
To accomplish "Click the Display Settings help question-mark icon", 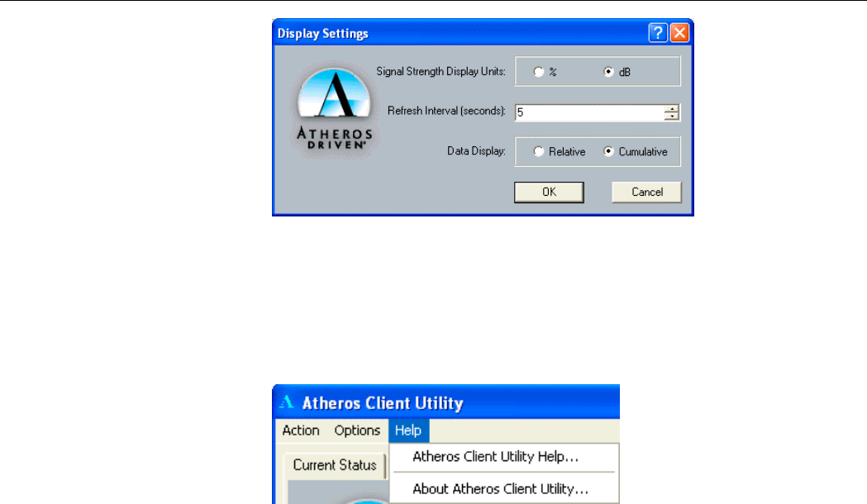I will click(657, 33).
